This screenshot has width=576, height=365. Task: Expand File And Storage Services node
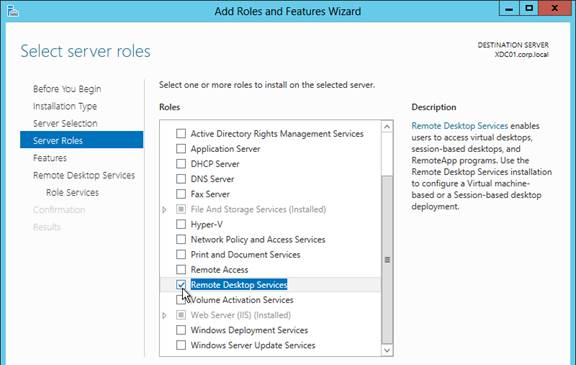165,209
